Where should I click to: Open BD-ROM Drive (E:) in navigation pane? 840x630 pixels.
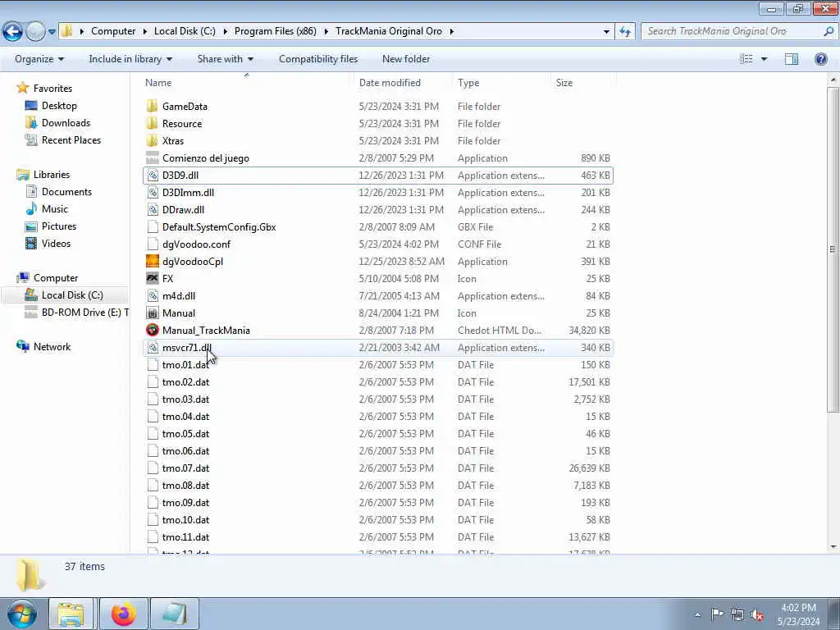coord(76,313)
